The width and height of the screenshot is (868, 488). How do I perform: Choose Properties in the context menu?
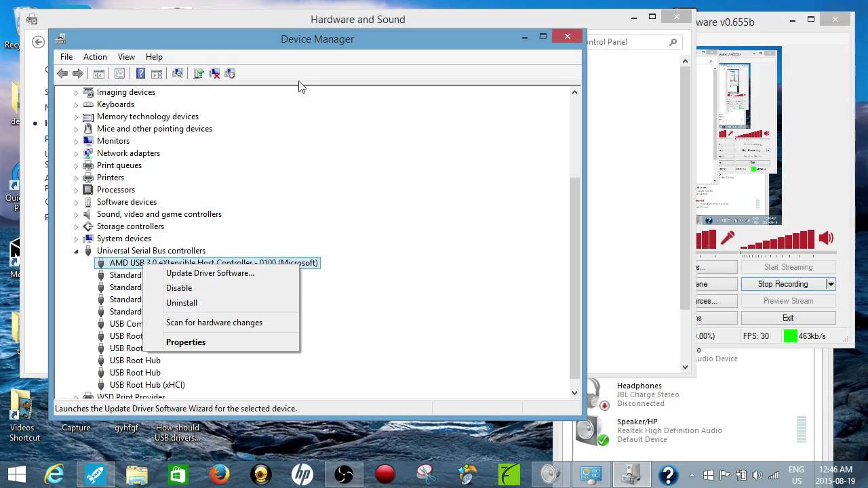(221, 342)
